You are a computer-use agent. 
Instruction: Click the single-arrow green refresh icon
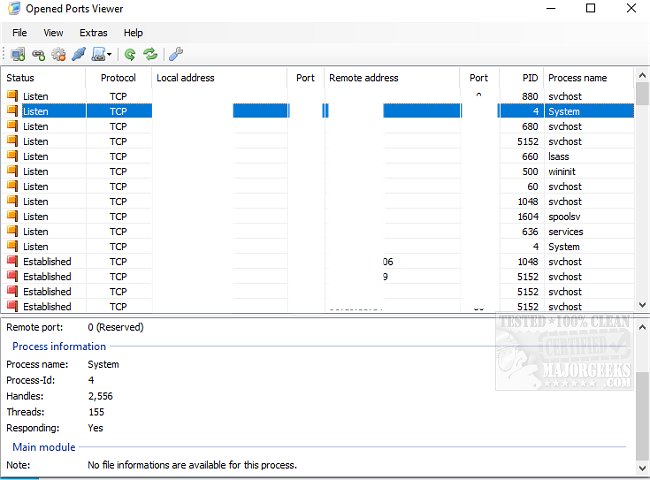[x=130, y=54]
